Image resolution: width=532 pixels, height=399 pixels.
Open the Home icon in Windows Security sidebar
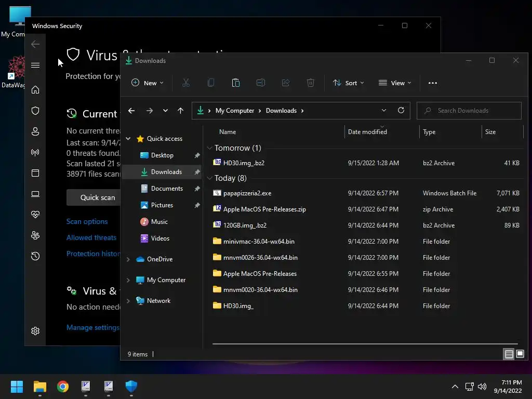click(35, 90)
